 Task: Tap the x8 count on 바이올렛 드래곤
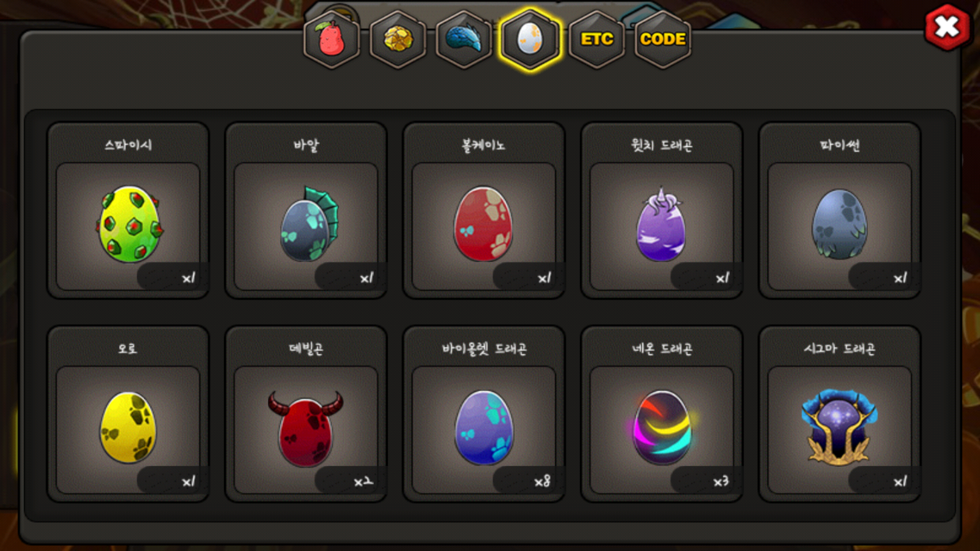(x=542, y=481)
